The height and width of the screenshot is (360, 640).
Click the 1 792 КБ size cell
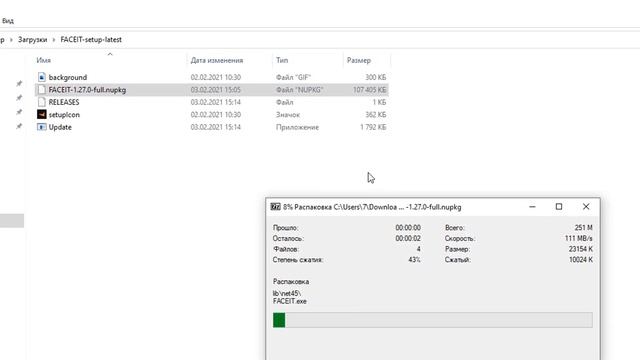pyautogui.click(x=373, y=127)
